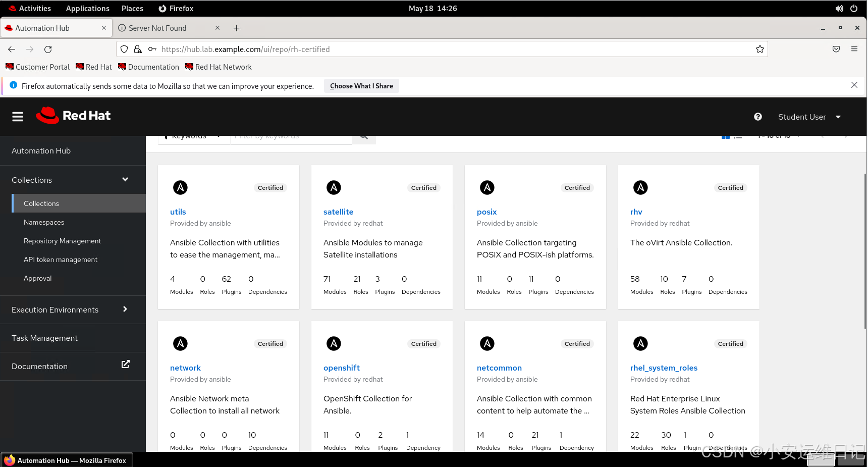
Task: Click the Save to Pocket icon
Action: (x=836, y=49)
